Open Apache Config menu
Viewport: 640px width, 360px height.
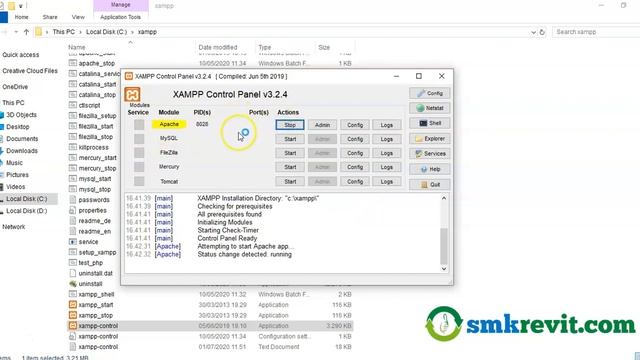point(355,125)
